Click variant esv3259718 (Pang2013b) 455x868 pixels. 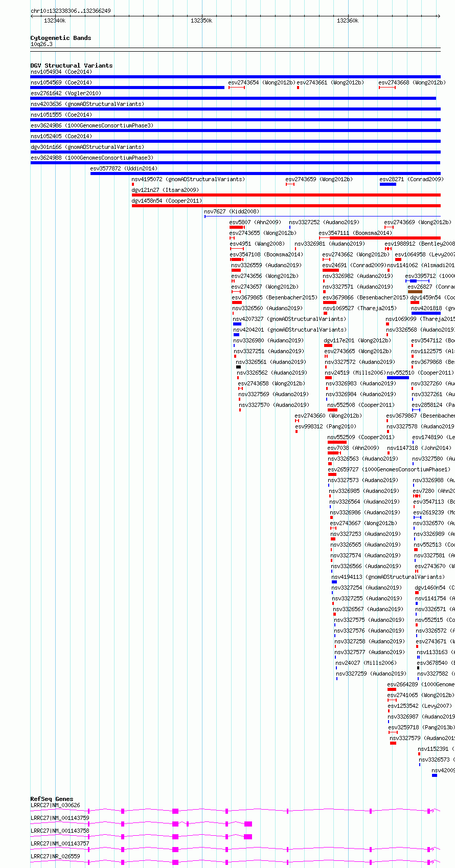pos(421,727)
